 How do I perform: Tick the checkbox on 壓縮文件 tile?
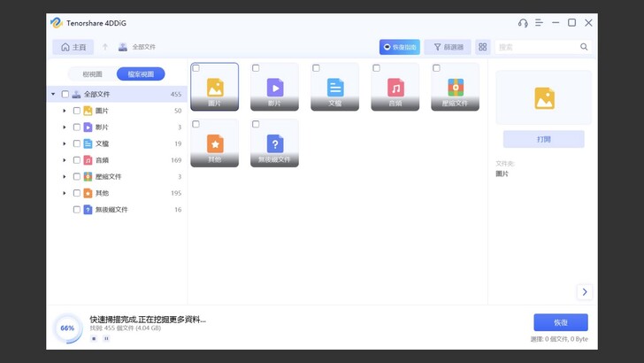point(437,68)
